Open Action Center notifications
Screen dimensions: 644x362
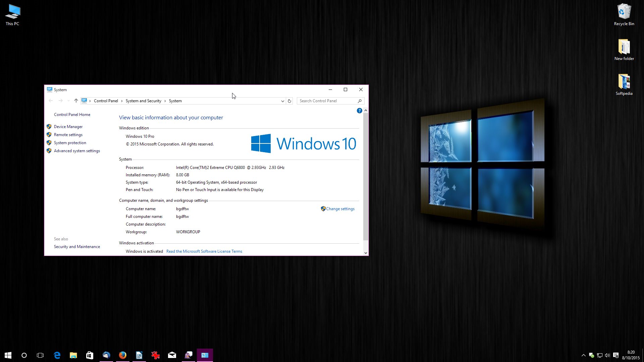616,355
